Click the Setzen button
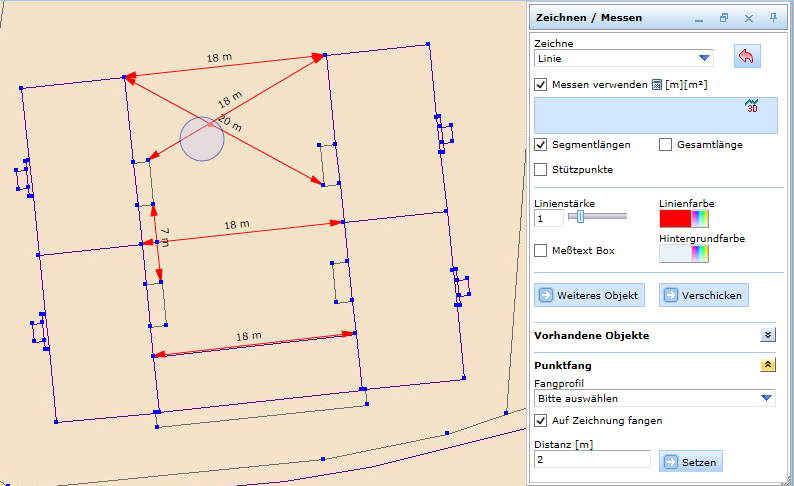 pyautogui.click(x=691, y=462)
